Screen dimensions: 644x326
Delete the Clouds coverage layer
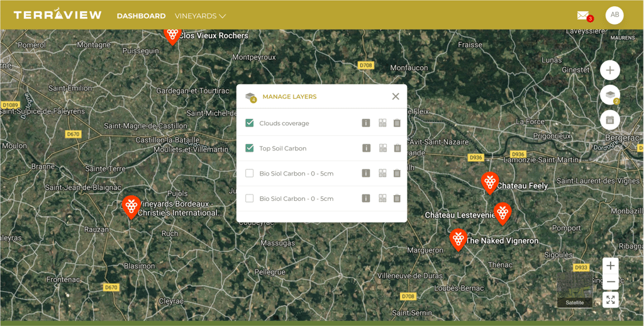[397, 123]
